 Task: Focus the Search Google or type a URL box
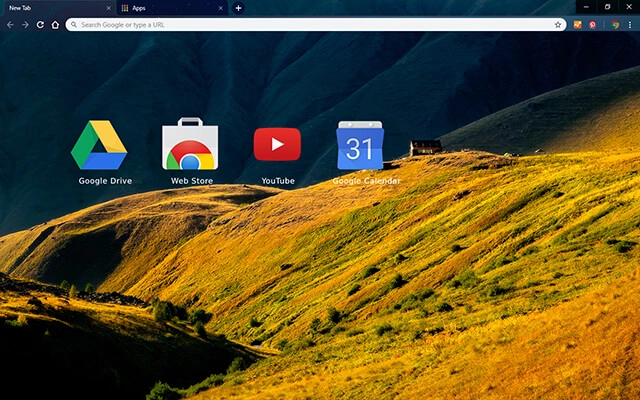(x=316, y=25)
